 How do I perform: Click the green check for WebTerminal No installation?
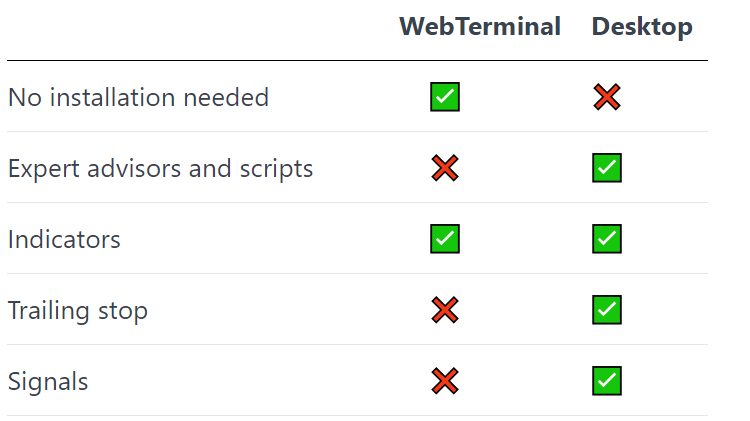[x=445, y=97]
